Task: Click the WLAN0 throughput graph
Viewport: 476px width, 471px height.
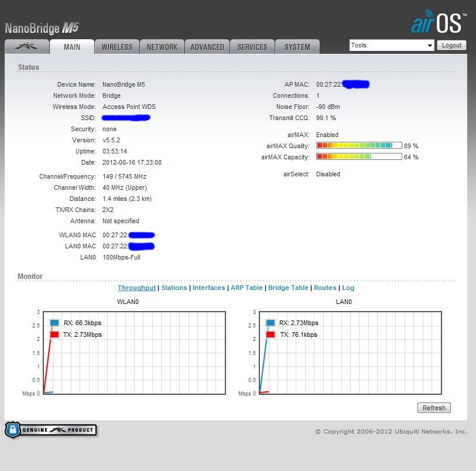Action: (x=135, y=353)
